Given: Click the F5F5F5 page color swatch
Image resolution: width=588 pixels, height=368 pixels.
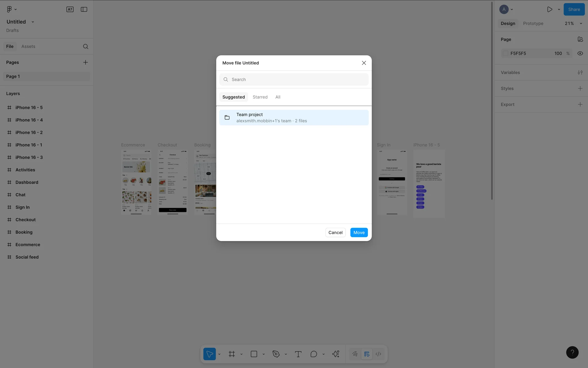Looking at the screenshot, I should (506, 53).
